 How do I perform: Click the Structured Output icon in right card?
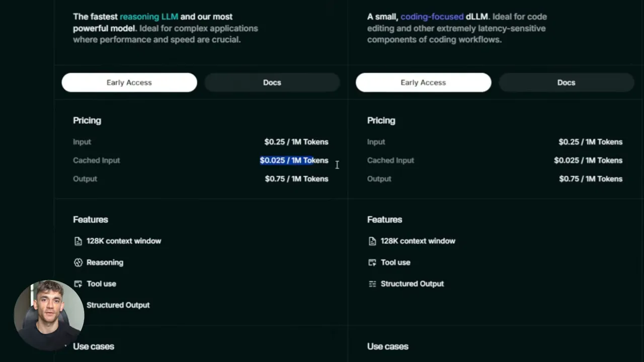(x=372, y=284)
